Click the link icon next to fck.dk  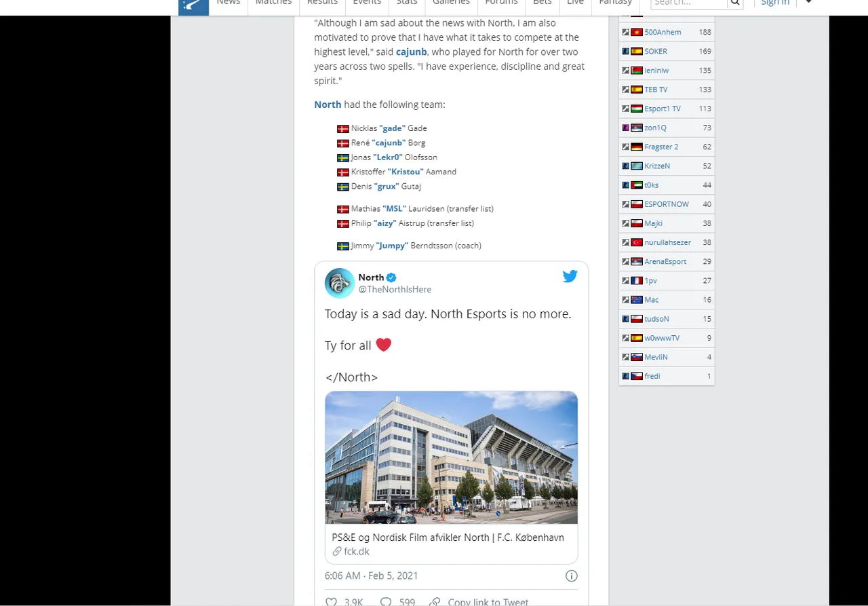point(337,552)
